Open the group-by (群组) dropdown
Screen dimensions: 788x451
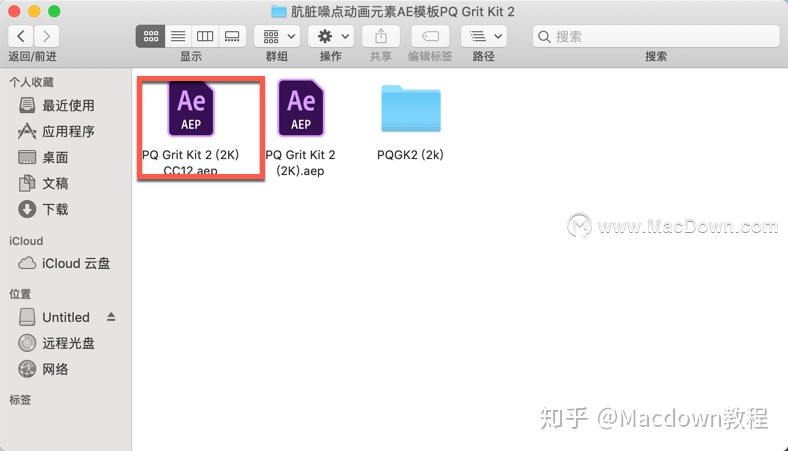pos(277,36)
